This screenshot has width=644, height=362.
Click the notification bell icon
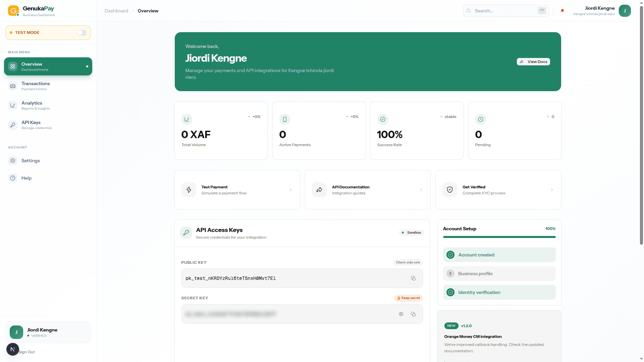click(x=562, y=11)
